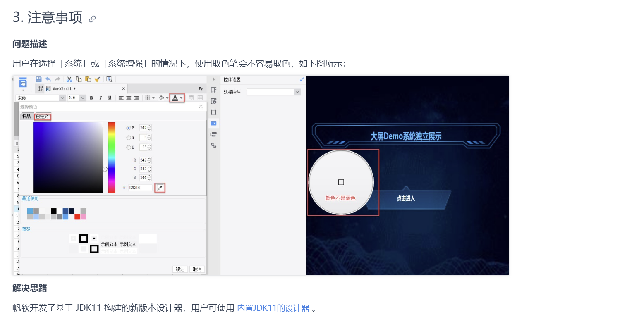Toggle bold formatting with B icon
The height and width of the screenshot is (336, 644).
91,98
